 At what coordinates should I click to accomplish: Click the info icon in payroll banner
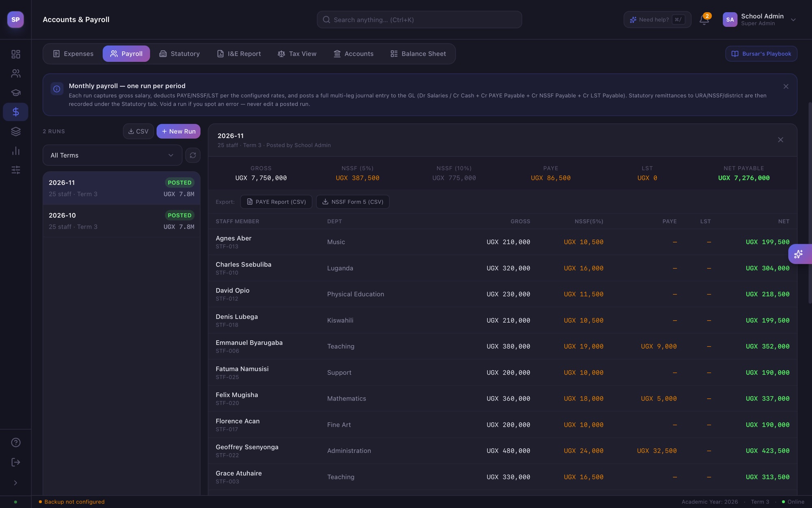[x=57, y=89]
